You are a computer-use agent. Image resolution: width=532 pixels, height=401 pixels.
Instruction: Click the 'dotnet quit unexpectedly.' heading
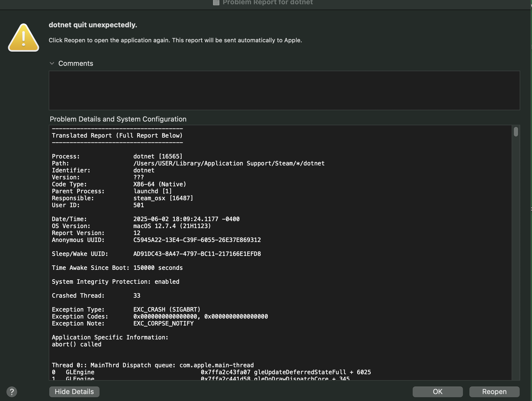[x=93, y=25]
